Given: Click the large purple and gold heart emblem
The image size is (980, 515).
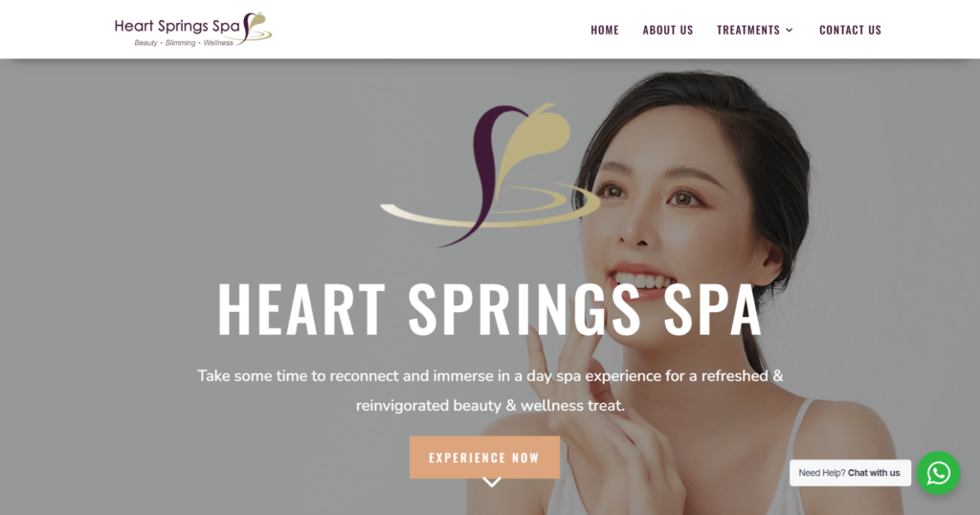Looking at the screenshot, I should pyautogui.click(x=491, y=175).
